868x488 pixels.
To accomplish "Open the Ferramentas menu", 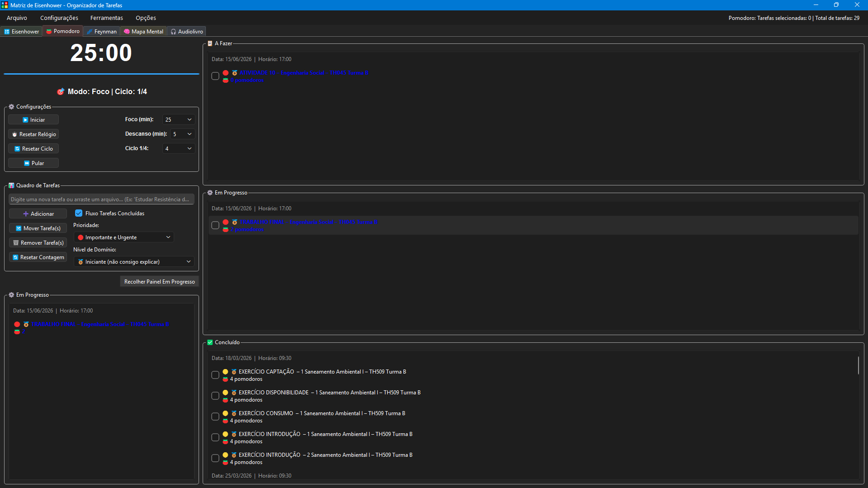I will coord(107,18).
